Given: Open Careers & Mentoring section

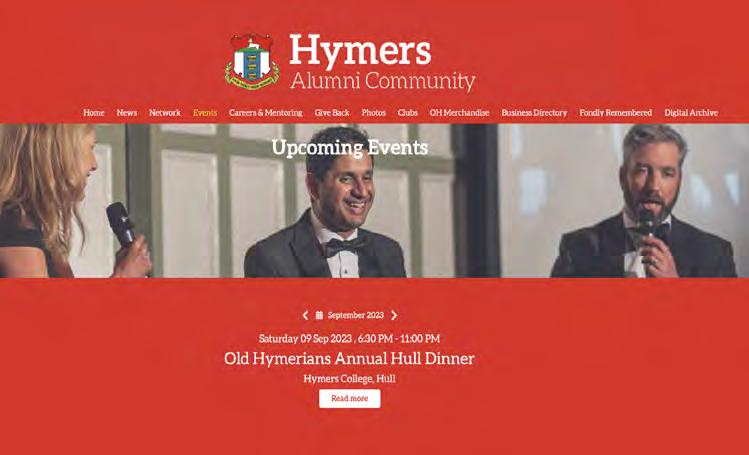Looking at the screenshot, I should click(x=266, y=113).
